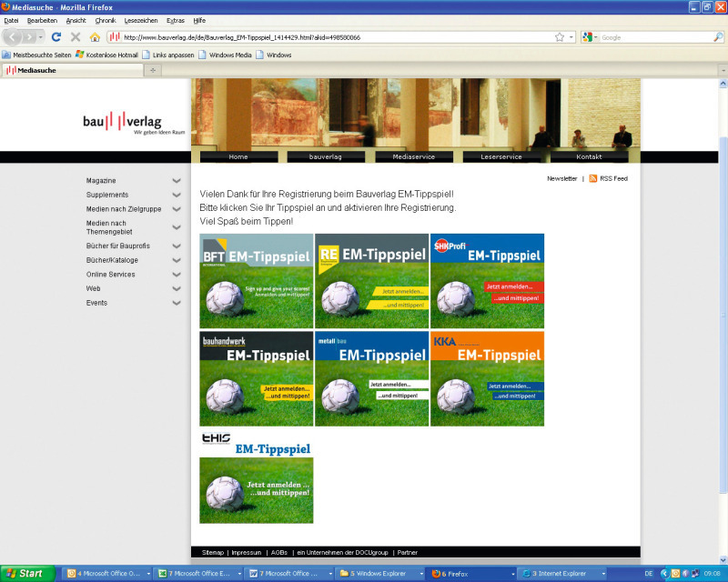Open the Windows Start menu

point(28,574)
